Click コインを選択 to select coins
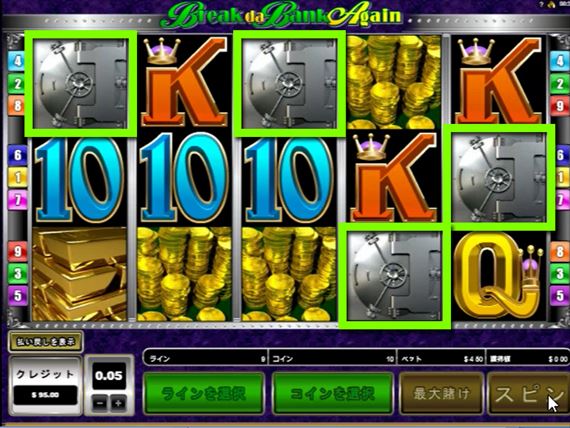The image size is (570, 428). coord(333,393)
